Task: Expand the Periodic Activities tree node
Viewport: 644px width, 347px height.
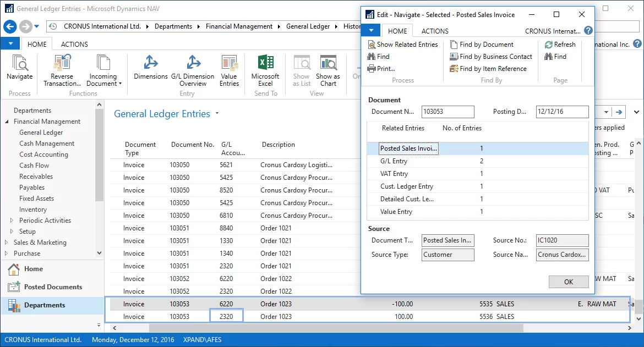Action: (x=12, y=221)
